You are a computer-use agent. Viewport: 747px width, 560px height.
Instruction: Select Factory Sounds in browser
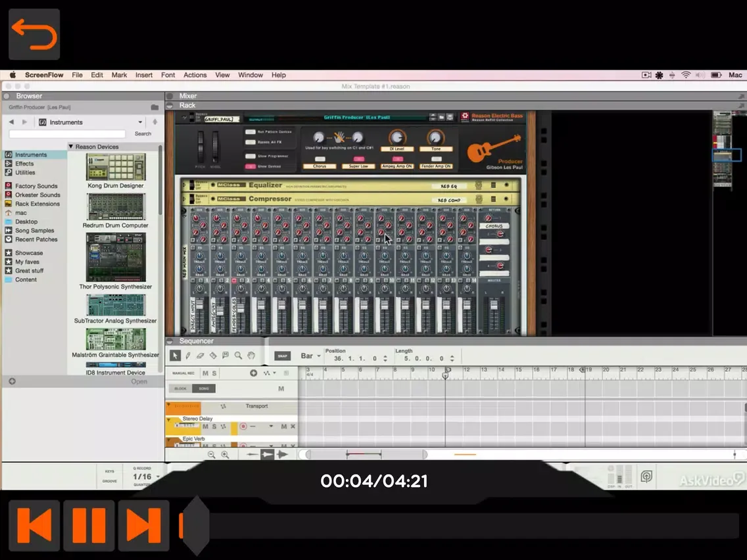(36, 186)
